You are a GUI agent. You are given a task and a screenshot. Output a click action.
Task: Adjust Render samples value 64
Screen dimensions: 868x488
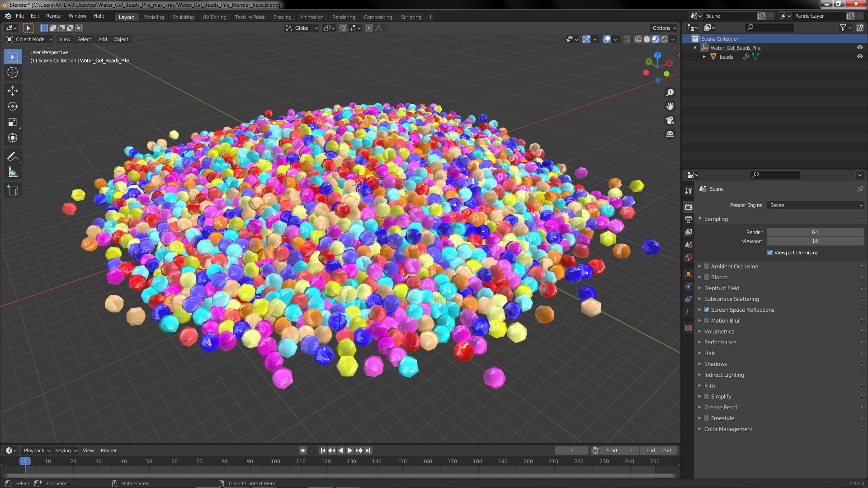click(x=816, y=232)
